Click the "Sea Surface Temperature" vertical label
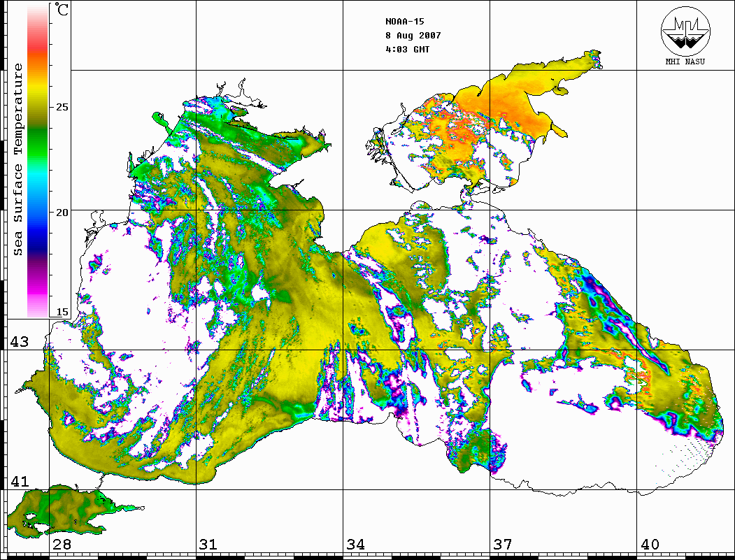 coord(17,159)
